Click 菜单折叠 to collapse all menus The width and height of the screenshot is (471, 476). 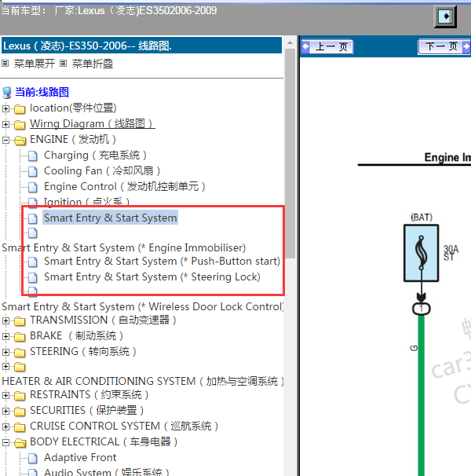(93, 64)
